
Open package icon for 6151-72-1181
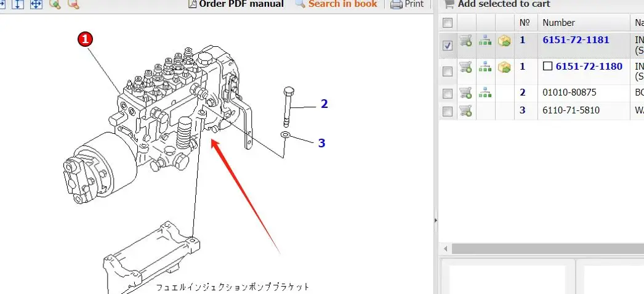click(x=504, y=41)
